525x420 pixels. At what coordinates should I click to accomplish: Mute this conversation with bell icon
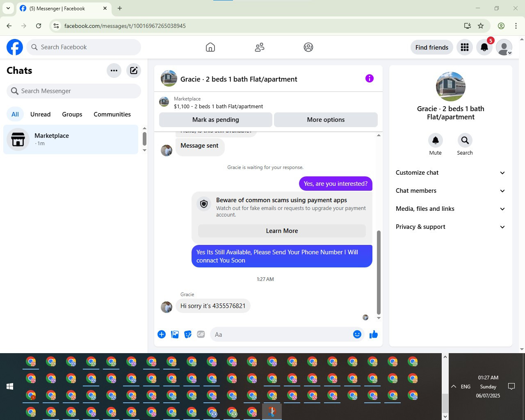tap(436, 140)
